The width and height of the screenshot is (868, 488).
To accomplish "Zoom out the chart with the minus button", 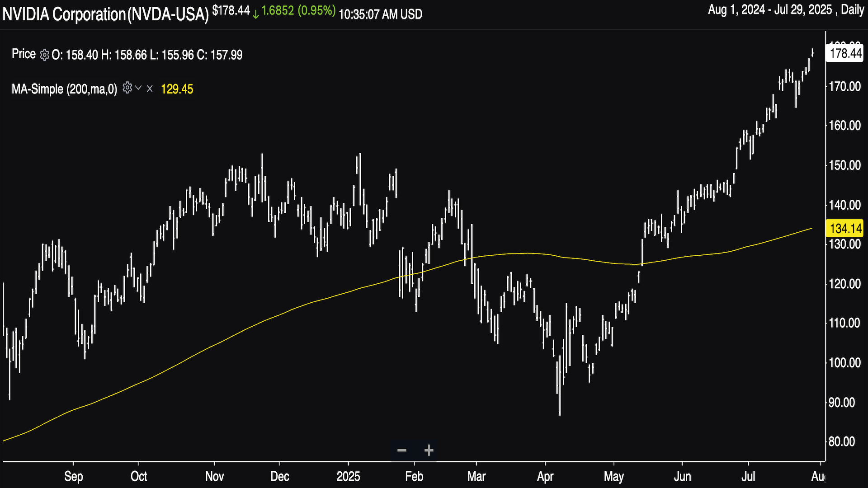I will coord(402,450).
